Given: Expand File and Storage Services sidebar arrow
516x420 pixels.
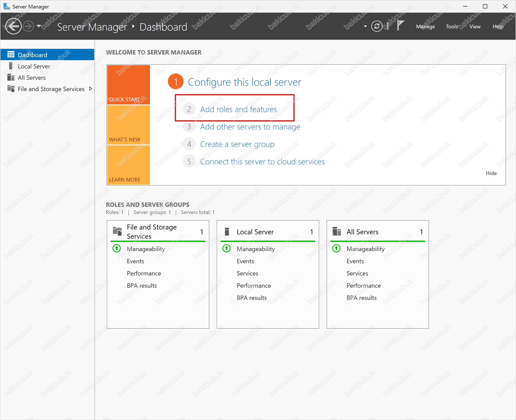Looking at the screenshot, I should pyautogui.click(x=91, y=88).
